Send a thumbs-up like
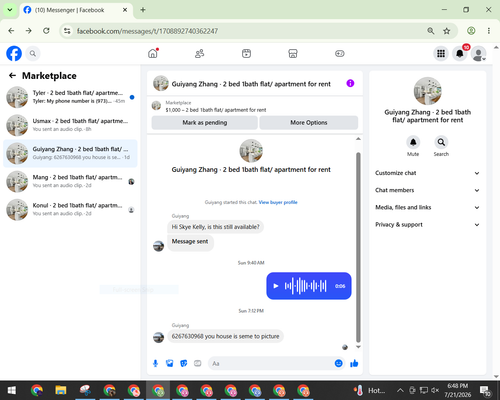Image resolution: width=500 pixels, height=400 pixels. 354,363
